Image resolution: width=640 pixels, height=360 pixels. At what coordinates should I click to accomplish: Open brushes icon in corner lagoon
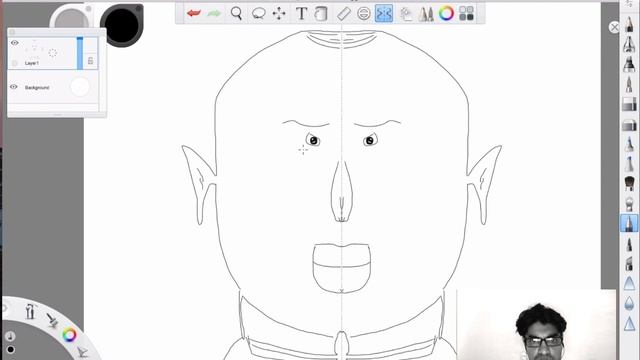click(52, 320)
